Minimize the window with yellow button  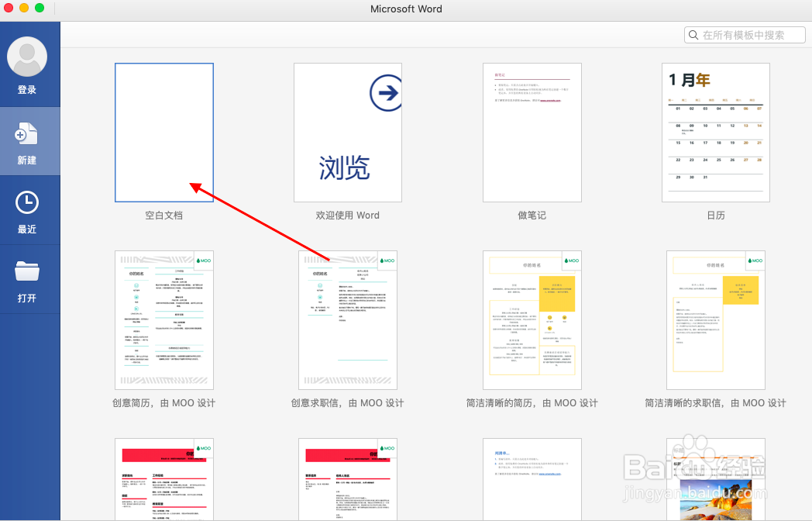[x=24, y=8]
